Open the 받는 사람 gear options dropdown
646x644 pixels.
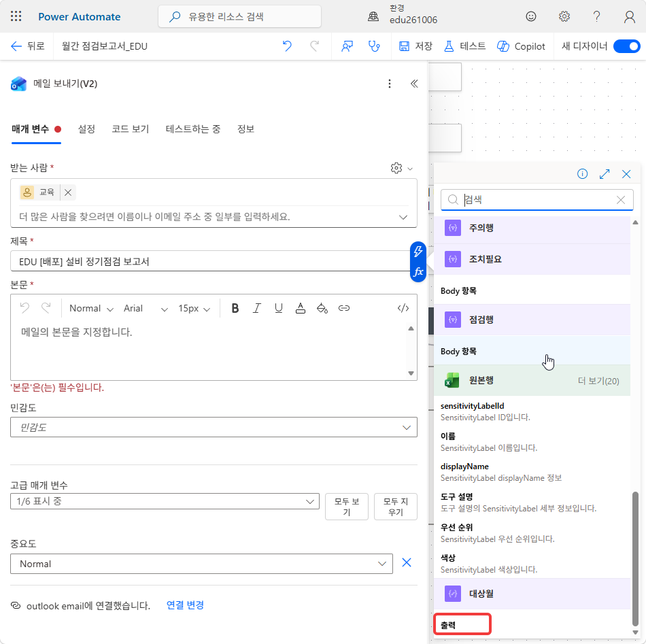click(x=401, y=168)
